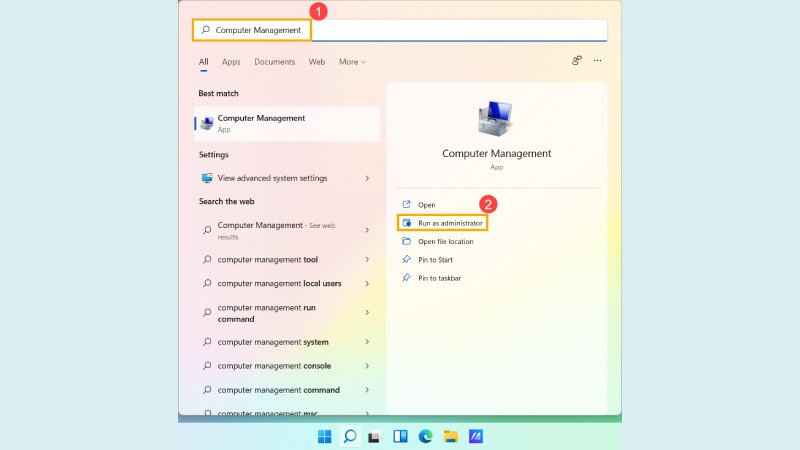Image resolution: width=800 pixels, height=450 pixels.
Task: Open the three-dots options menu
Action: click(597, 61)
